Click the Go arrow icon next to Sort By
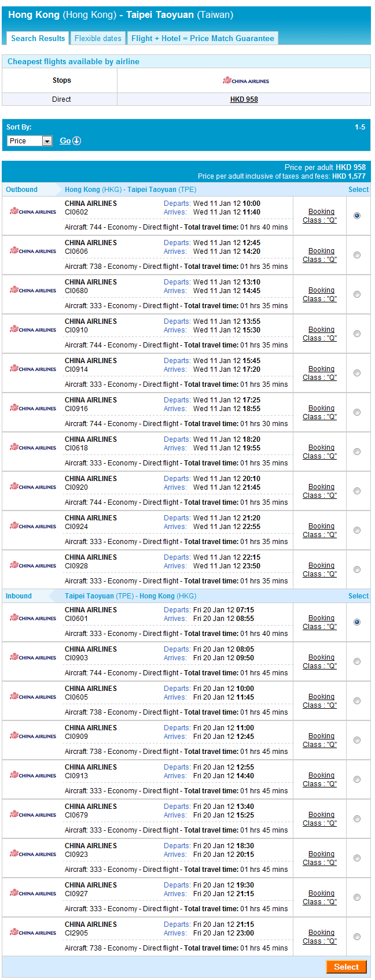The height and width of the screenshot is (980, 375). click(x=76, y=141)
